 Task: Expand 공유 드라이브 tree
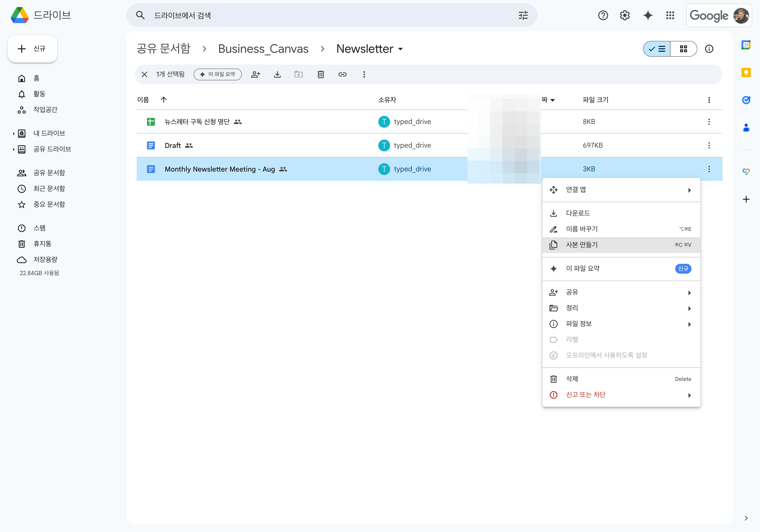click(14, 149)
